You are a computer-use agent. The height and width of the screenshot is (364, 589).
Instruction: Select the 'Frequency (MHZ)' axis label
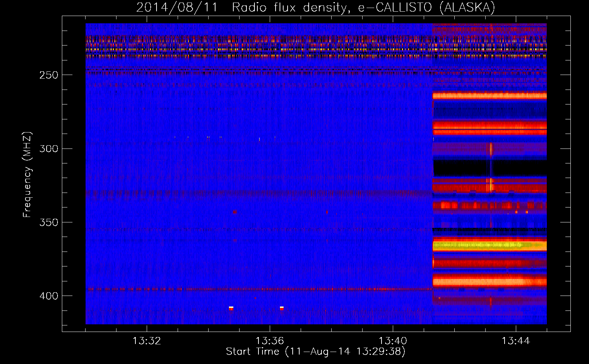tap(27, 175)
